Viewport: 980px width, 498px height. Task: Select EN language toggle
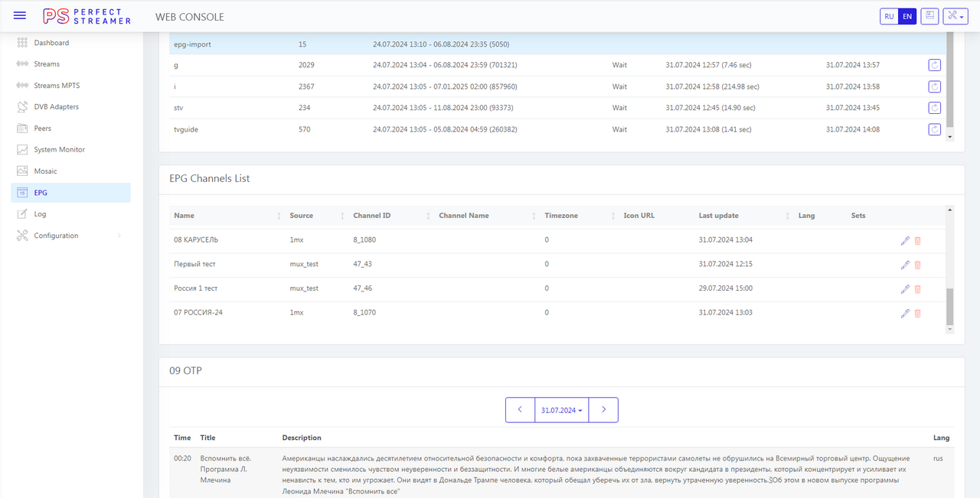point(907,16)
